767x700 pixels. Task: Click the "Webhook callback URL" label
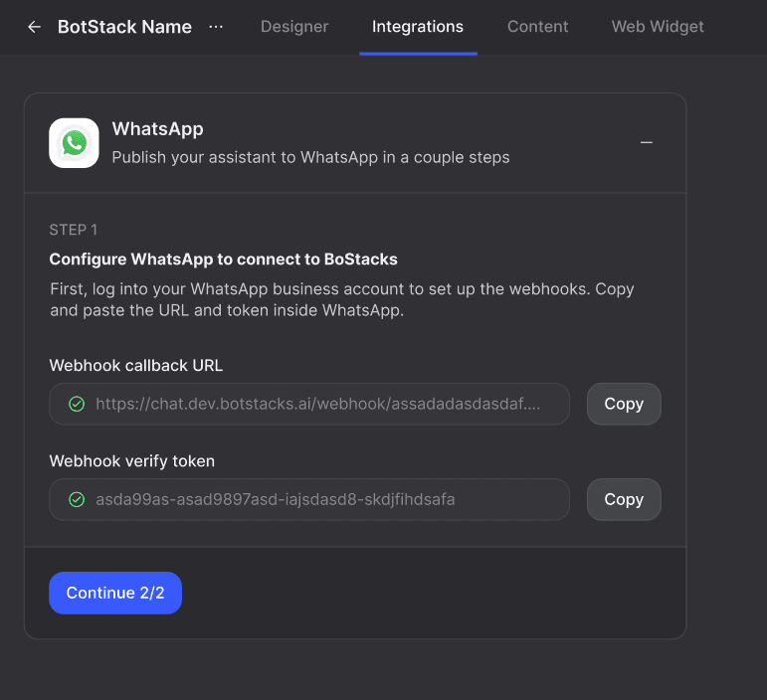click(136, 366)
